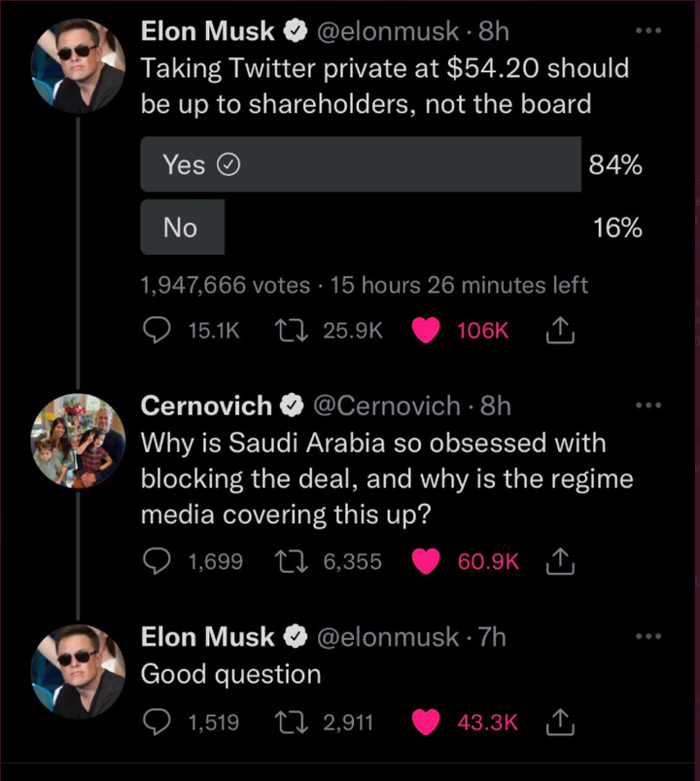Share the "Good question" reply
Image resolution: width=700 pixels, height=781 pixels.
[559, 722]
